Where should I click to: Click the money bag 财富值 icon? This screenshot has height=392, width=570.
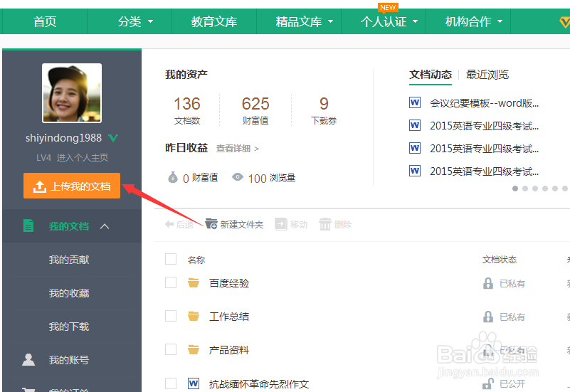pos(173,177)
